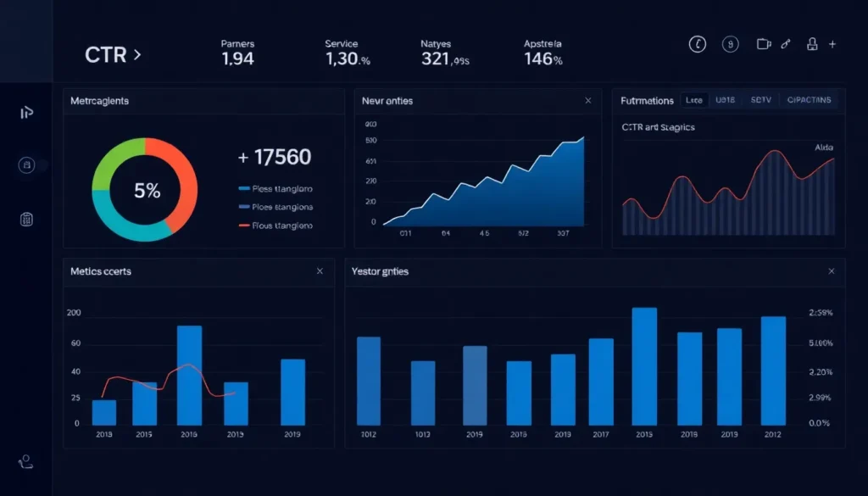Open the CIPACTINS tab
The width and height of the screenshot is (868, 496).
pyautogui.click(x=810, y=100)
